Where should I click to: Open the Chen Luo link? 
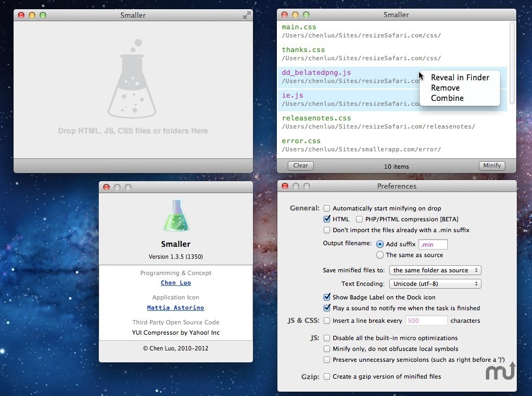(176, 283)
